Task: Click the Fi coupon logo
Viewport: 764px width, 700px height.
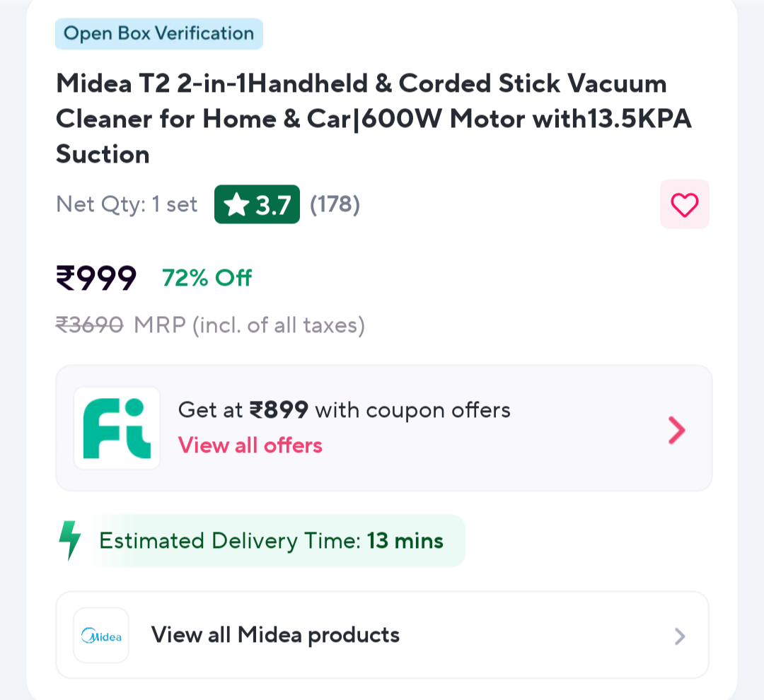Action: [x=117, y=428]
